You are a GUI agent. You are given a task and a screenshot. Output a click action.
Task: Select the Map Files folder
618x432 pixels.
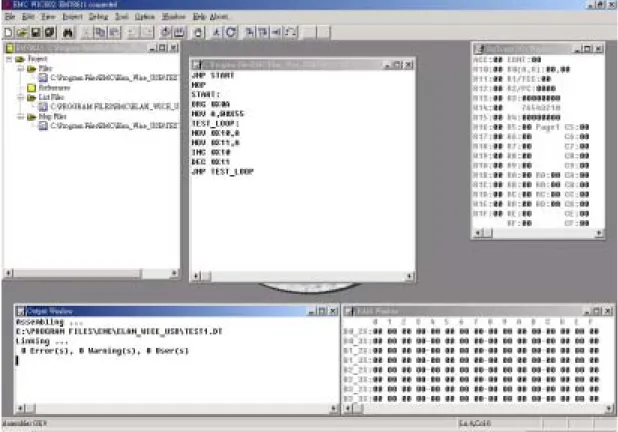tap(52, 117)
